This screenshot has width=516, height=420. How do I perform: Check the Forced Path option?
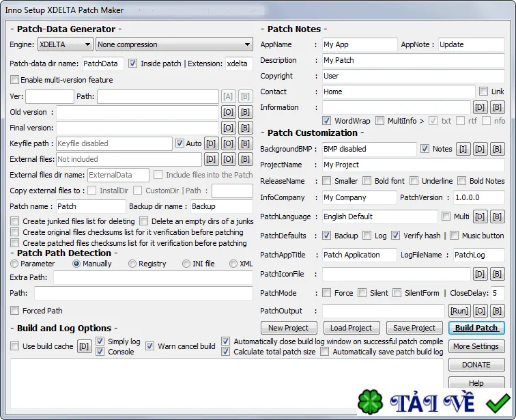(x=14, y=311)
